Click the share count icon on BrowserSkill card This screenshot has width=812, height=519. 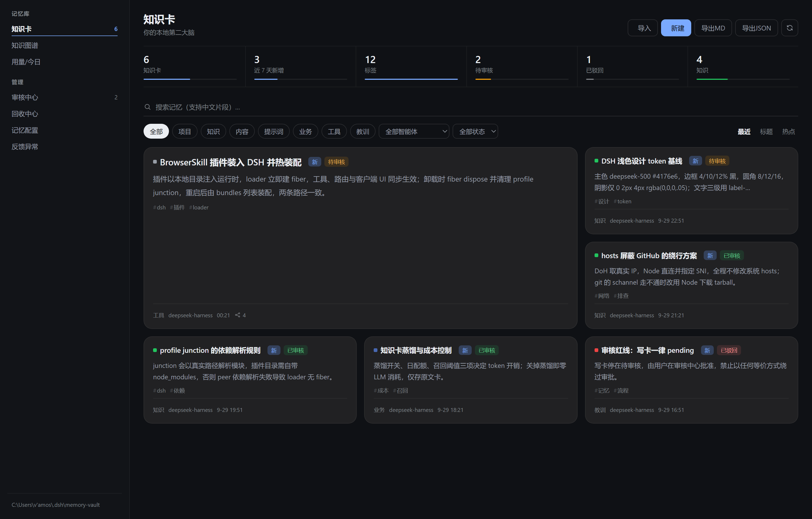tap(237, 315)
